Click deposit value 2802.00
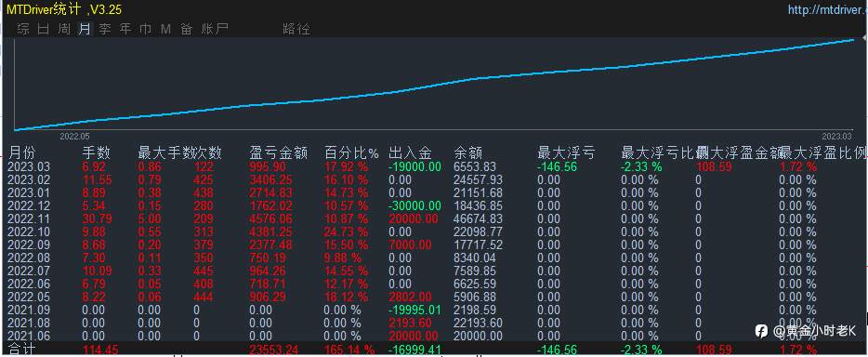Screen dimensions: 868x357 pyautogui.click(x=409, y=297)
